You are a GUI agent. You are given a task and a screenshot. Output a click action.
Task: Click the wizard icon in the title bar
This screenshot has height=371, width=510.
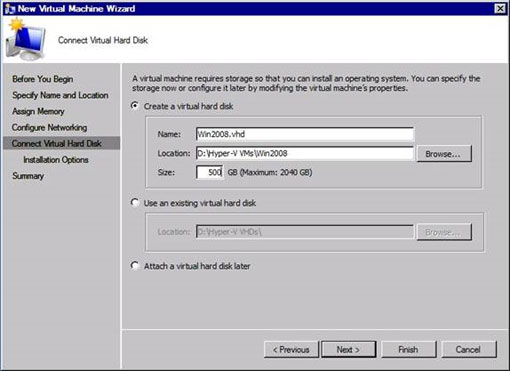[x=10, y=9]
